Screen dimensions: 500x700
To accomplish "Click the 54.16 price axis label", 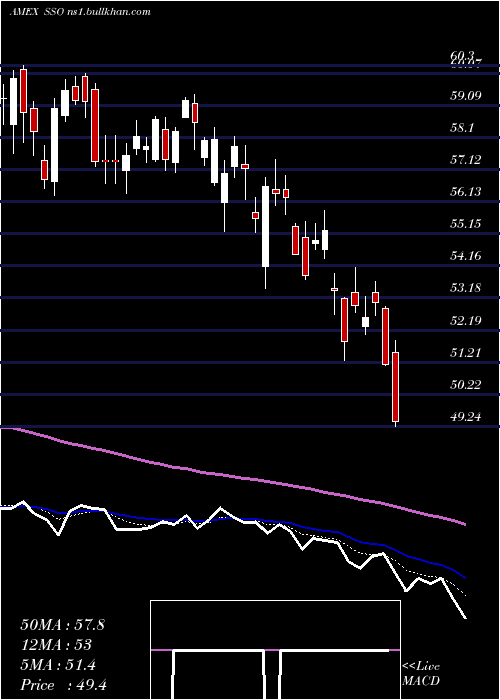I will point(466,256).
